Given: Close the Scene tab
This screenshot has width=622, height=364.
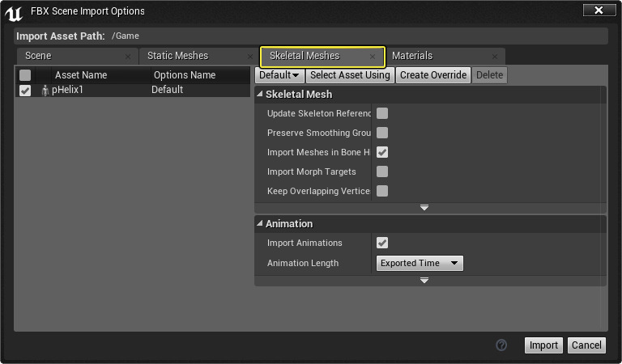Looking at the screenshot, I should click(128, 57).
